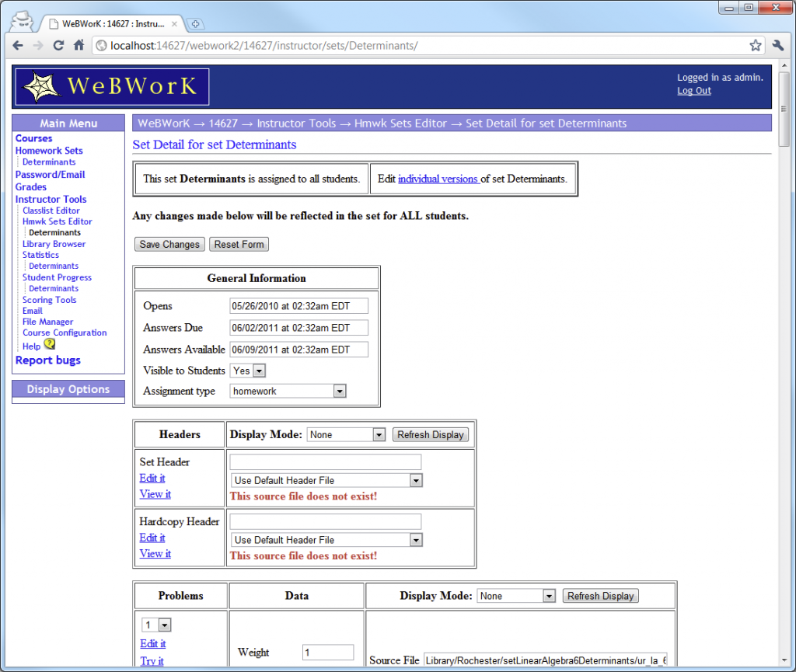Image resolution: width=796 pixels, height=672 pixels.
Task: Open a new tab in the browser
Action: click(194, 23)
